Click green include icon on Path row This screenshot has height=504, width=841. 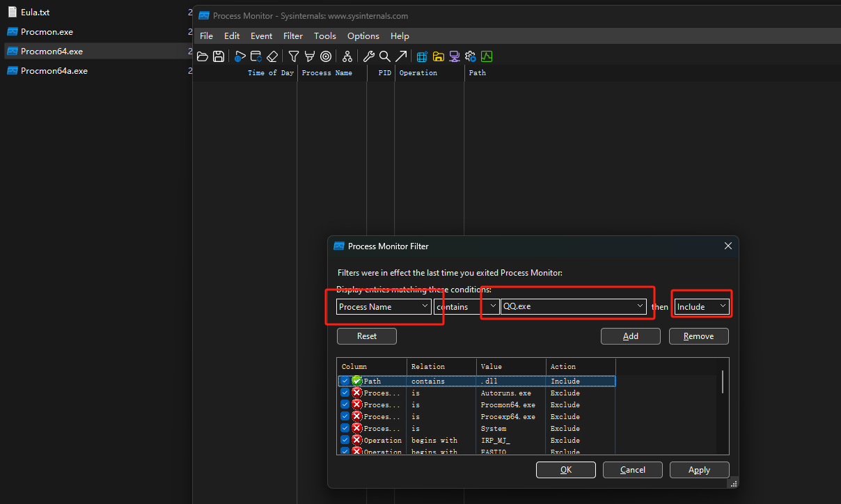point(357,381)
